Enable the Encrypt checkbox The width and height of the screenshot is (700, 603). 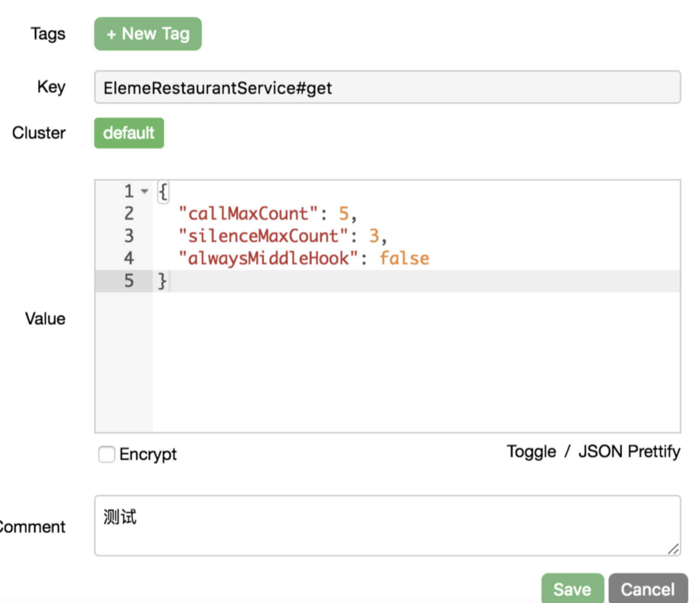tap(106, 454)
